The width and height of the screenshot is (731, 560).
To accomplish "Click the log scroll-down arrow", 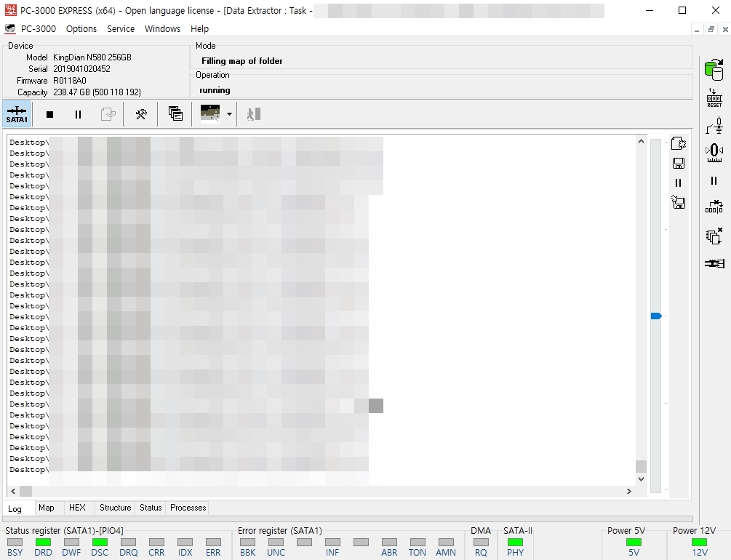I will point(641,479).
